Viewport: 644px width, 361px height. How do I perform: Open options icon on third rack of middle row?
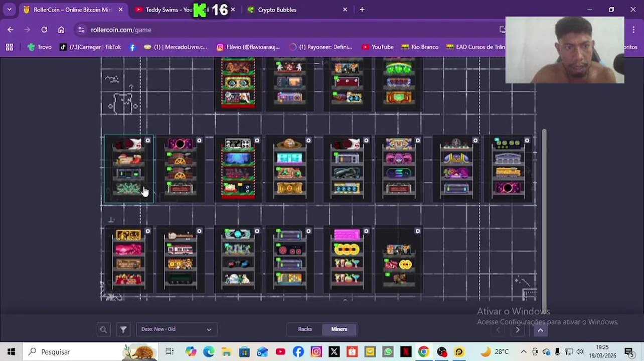pos(257,141)
